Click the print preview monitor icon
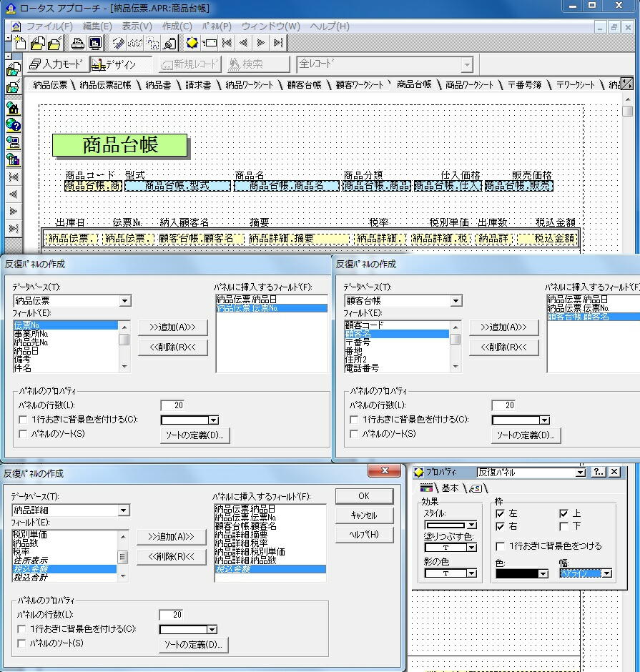Screen dimensions: 640x672 [x=95, y=43]
